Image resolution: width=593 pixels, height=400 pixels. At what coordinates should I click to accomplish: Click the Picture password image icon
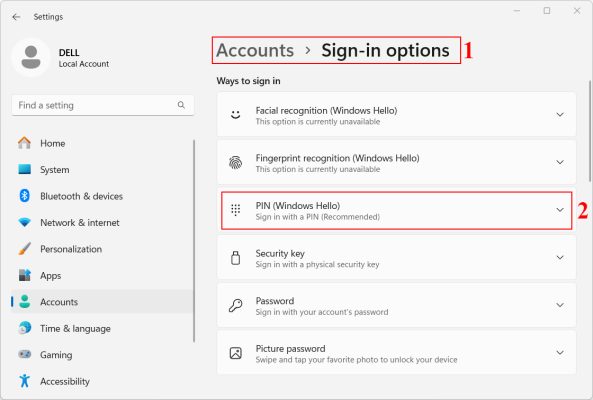point(236,353)
